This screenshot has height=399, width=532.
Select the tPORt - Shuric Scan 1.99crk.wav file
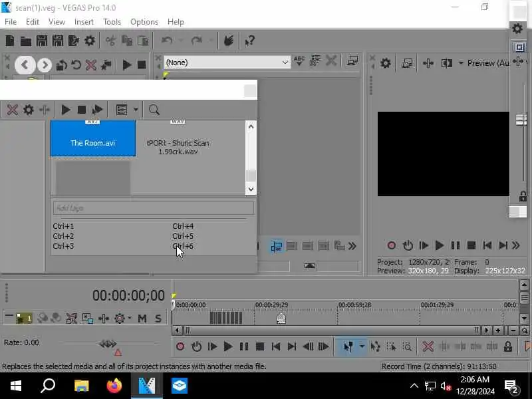coord(178,147)
